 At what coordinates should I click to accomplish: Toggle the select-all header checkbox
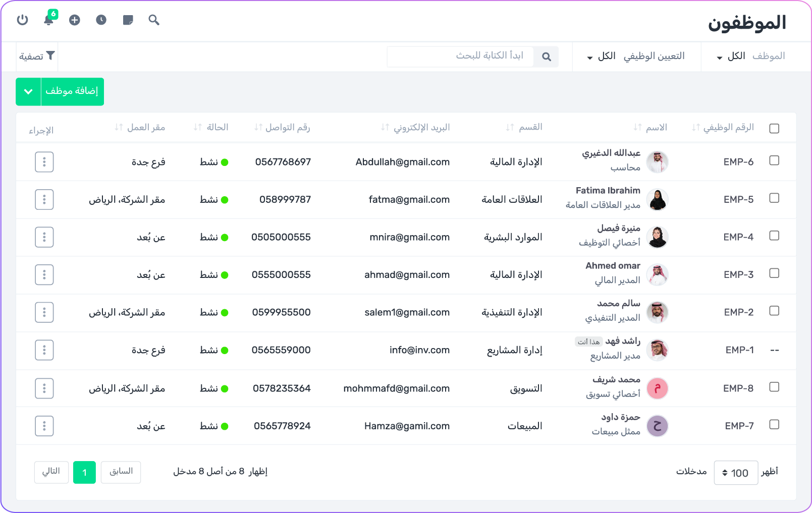(774, 128)
